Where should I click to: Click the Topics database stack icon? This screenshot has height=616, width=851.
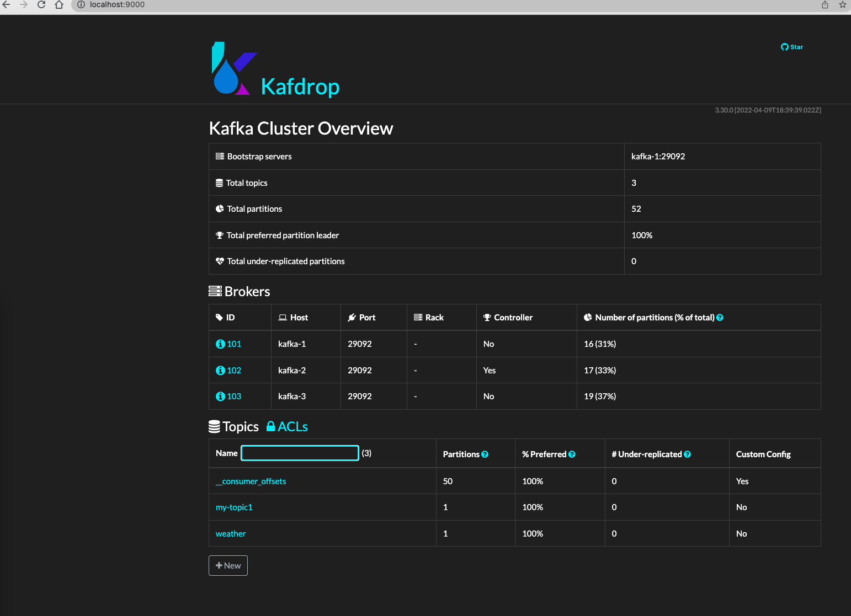point(214,427)
